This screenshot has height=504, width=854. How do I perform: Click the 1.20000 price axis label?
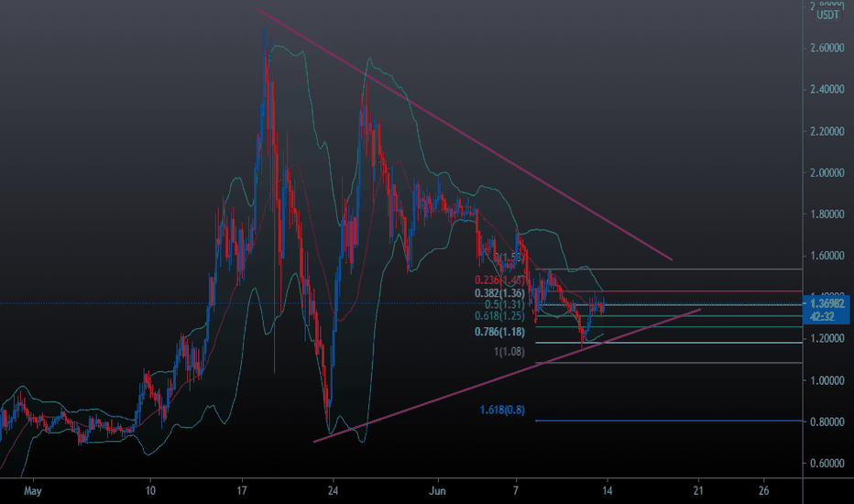(x=827, y=339)
